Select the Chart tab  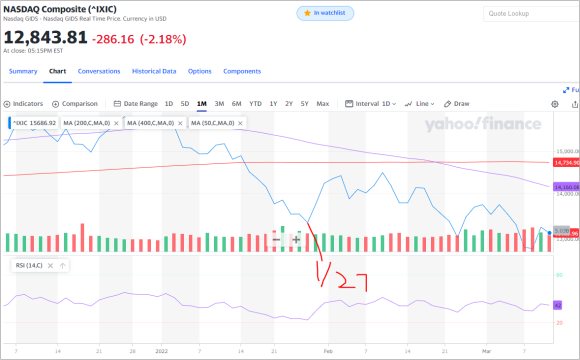click(57, 71)
